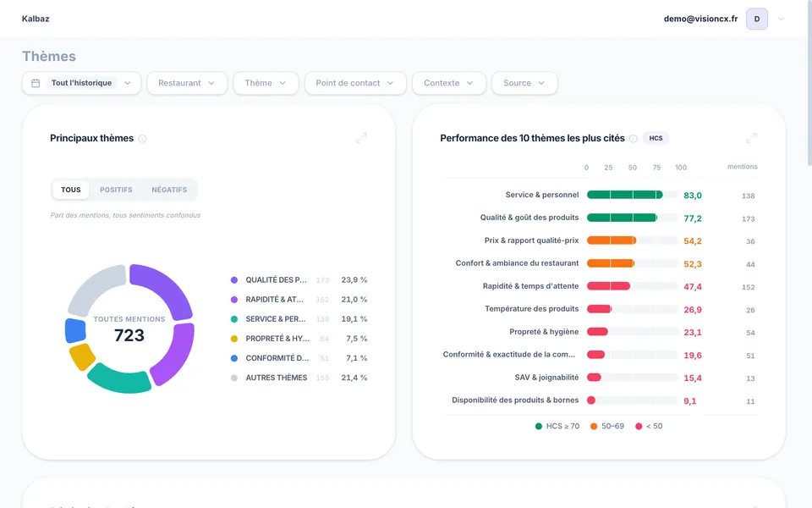Open the Thème filter dropdown
The image size is (812, 508).
coord(266,83)
